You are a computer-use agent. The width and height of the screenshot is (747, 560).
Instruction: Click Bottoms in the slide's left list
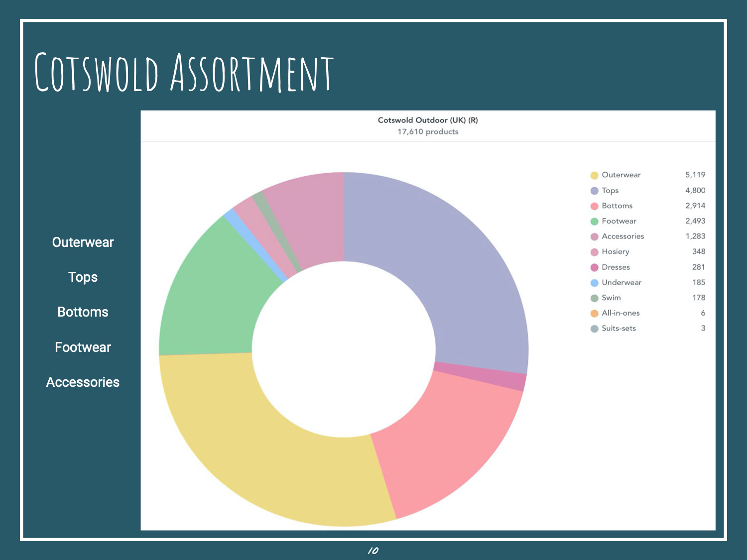click(x=83, y=312)
